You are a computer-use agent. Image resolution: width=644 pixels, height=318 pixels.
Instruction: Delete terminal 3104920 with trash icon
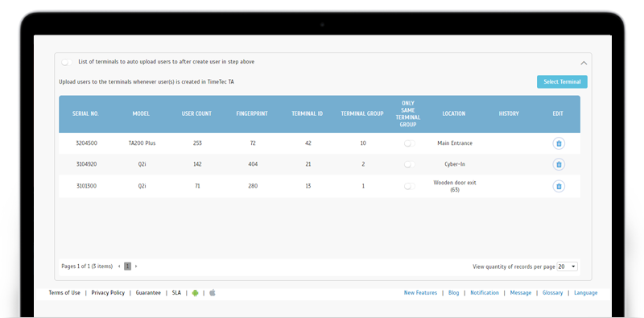pyautogui.click(x=559, y=164)
